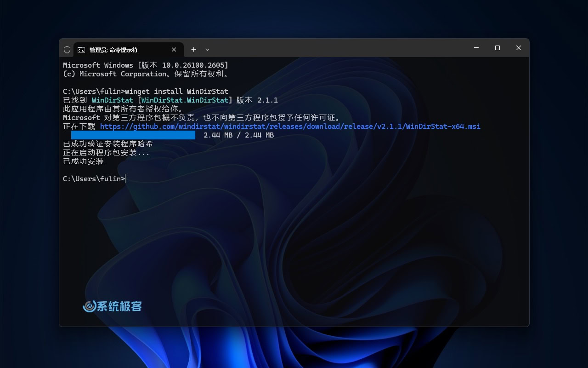Select the 管理员: 命令提示符 tab
The image size is (588, 368).
[129, 50]
